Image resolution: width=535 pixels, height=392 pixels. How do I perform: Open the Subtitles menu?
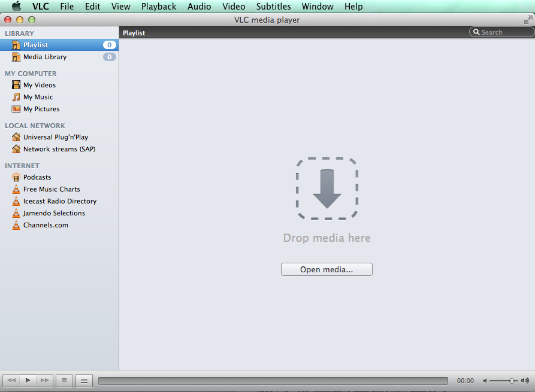274,7
